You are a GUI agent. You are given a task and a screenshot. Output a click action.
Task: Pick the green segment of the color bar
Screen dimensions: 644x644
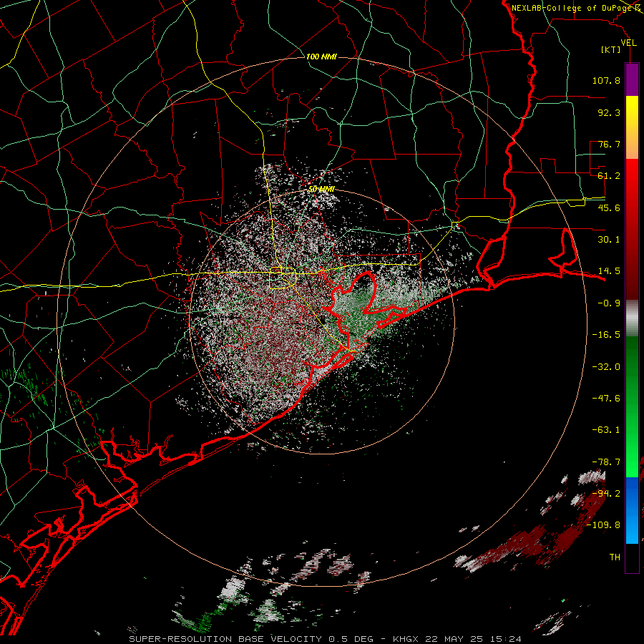[632, 406]
